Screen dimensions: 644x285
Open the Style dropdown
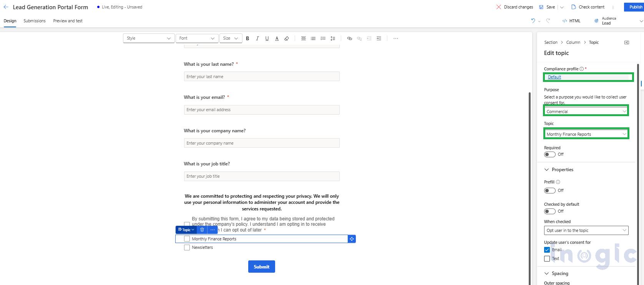149,38
